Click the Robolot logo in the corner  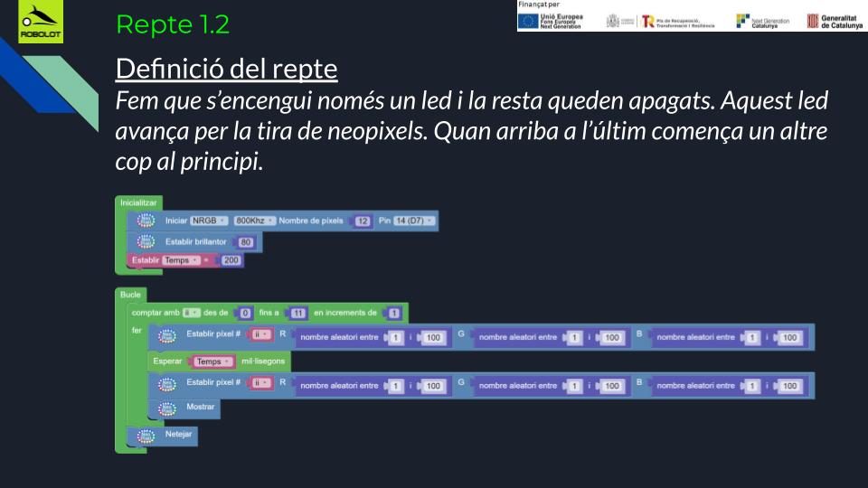(x=41, y=23)
